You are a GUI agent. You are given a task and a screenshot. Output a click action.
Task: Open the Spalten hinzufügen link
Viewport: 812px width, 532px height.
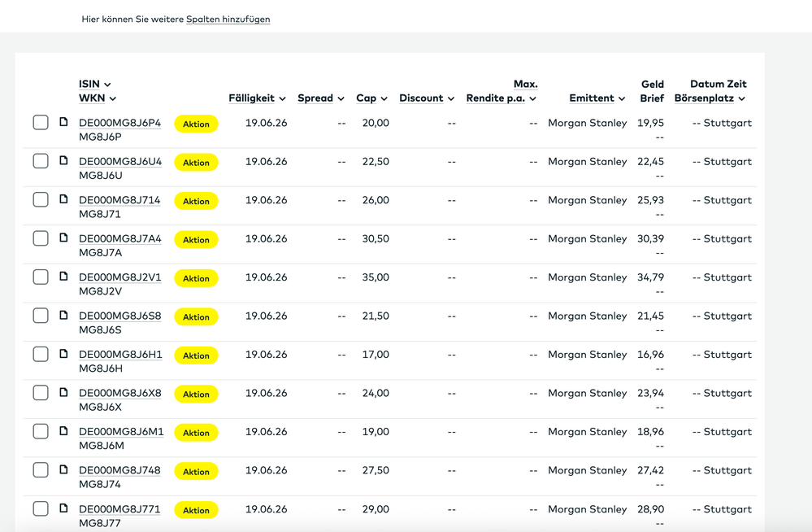(228, 20)
